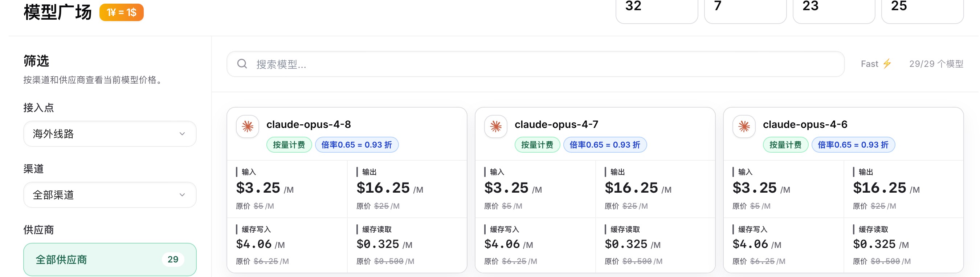Click the 倍率0.65 tag on claude-opus-4-6
The width and height of the screenshot is (980, 277).
853,145
